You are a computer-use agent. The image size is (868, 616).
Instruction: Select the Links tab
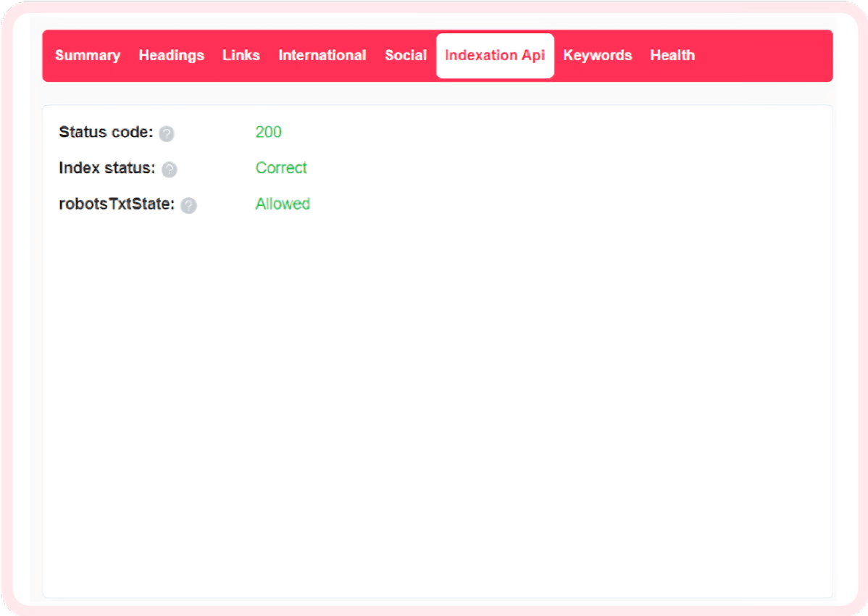point(241,55)
